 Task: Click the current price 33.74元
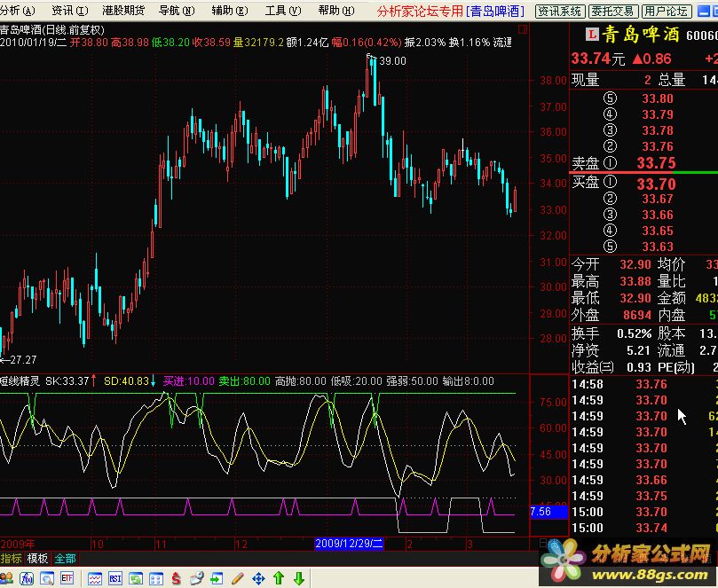coord(597,59)
